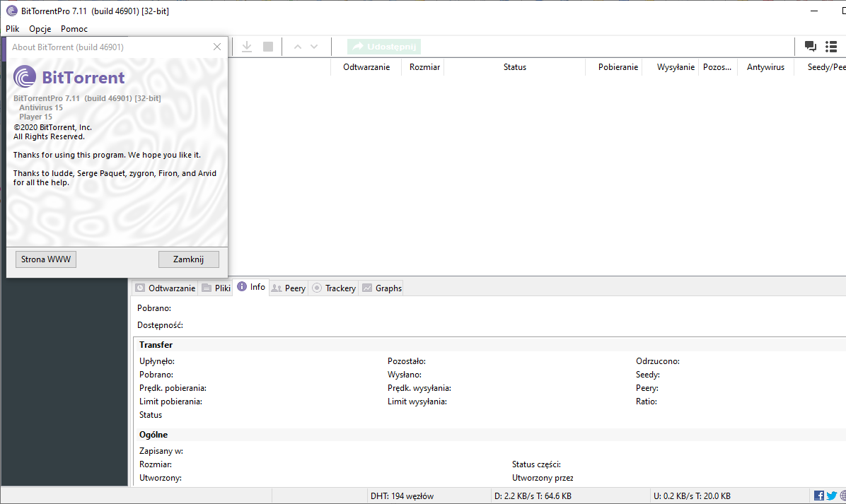Click the Facebook icon in status bar
The height and width of the screenshot is (504, 846).
(818, 496)
